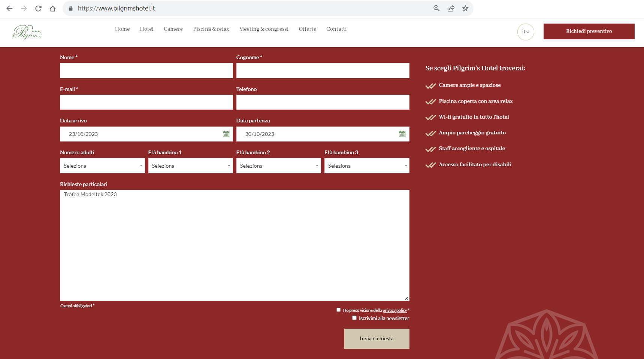Screen dimensions: 644x359
Task: Click 'Wi-fi gratuito in tutto l'hotel' text
Action: click(474, 117)
